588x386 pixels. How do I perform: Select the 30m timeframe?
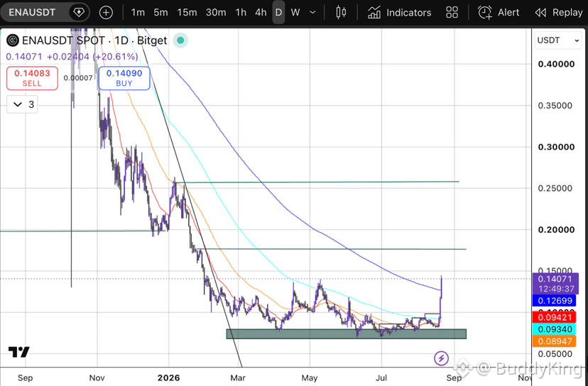click(x=216, y=13)
